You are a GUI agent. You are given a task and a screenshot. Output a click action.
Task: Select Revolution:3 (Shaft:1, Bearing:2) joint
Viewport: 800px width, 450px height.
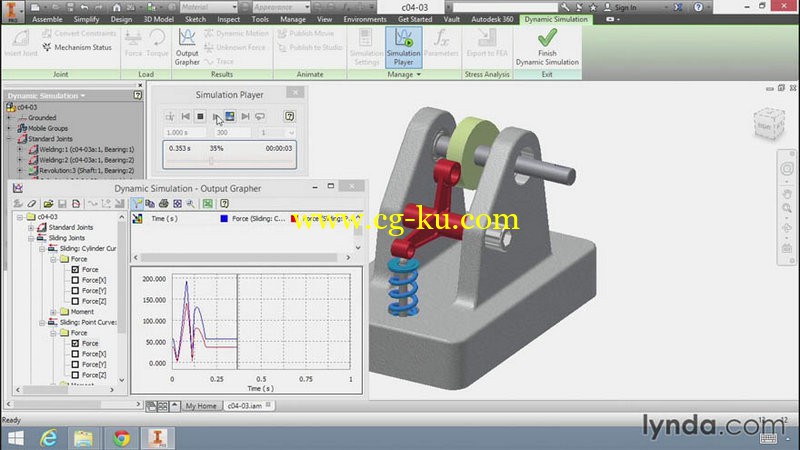pos(86,170)
